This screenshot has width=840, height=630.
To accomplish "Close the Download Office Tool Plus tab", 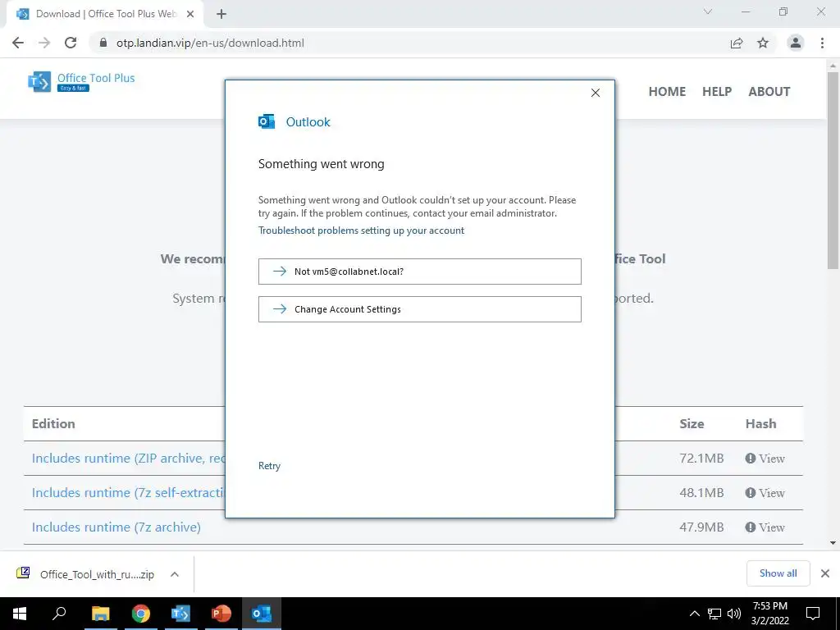I will click(x=190, y=15).
